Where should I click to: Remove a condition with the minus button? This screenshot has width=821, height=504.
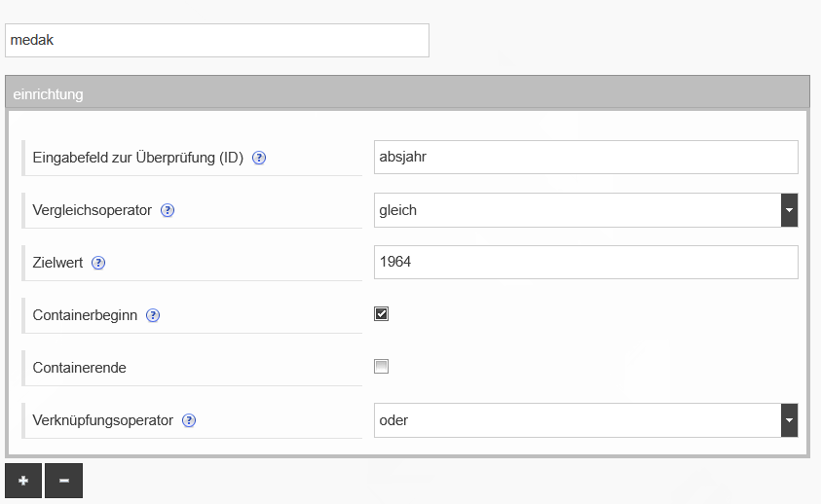[63, 481]
